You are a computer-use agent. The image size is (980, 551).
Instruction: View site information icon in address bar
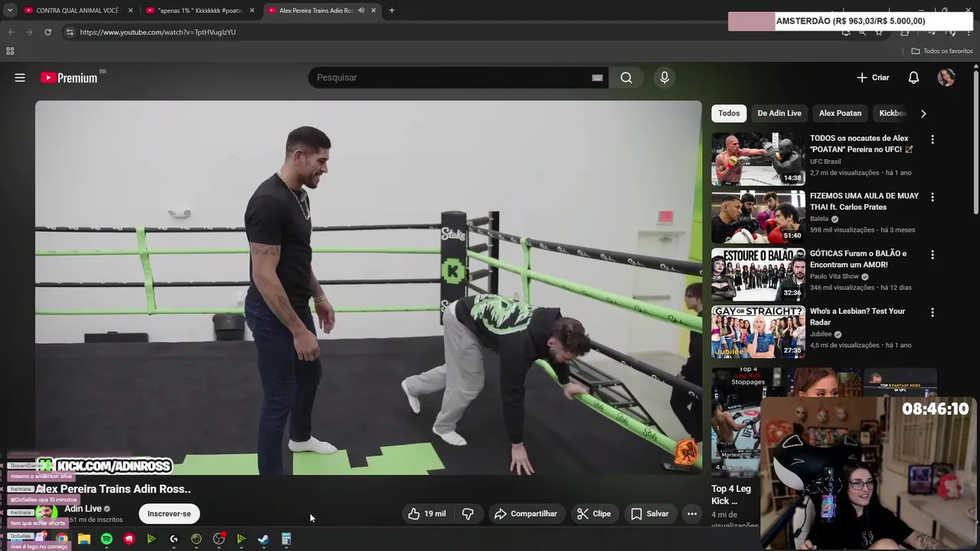pyautogui.click(x=69, y=32)
